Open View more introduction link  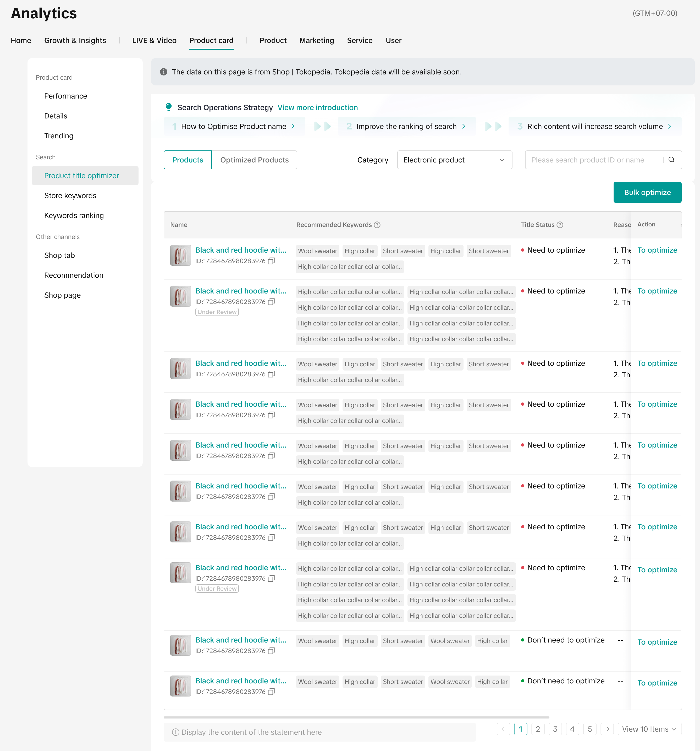tap(318, 107)
